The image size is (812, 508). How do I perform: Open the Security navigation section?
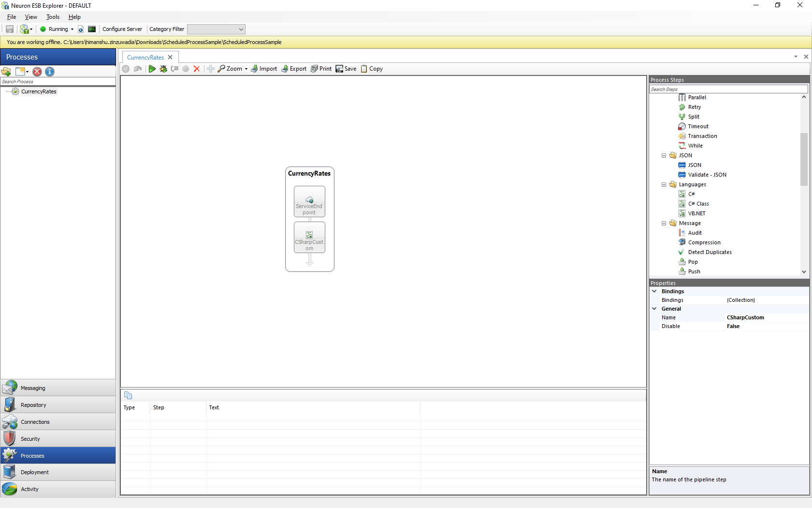coord(58,439)
